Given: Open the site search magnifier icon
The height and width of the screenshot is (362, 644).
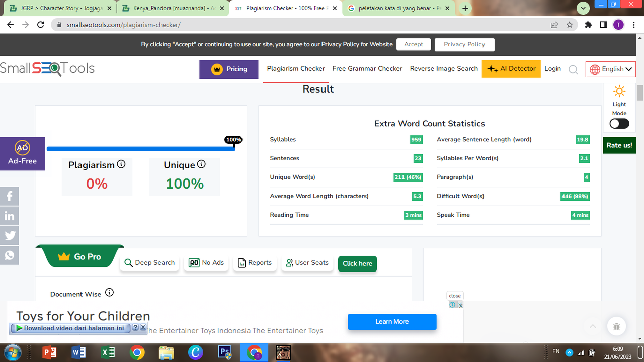Looking at the screenshot, I should [573, 70].
